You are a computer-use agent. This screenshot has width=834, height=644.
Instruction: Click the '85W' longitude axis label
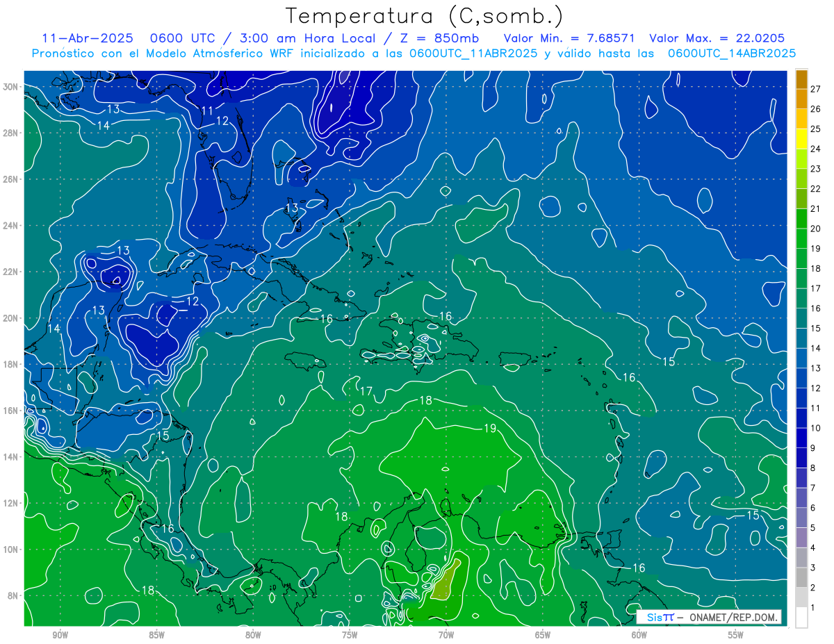click(x=156, y=635)
